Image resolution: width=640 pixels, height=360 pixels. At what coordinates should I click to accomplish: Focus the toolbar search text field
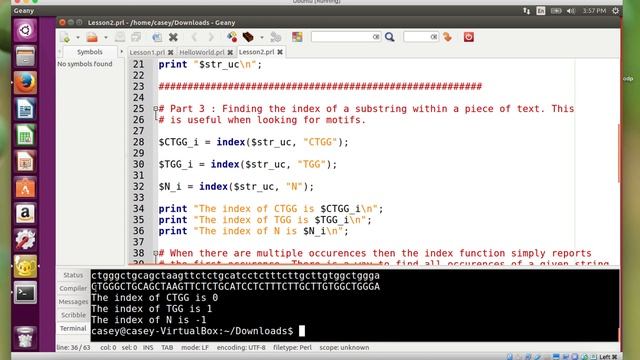pyautogui.click(x=342, y=37)
